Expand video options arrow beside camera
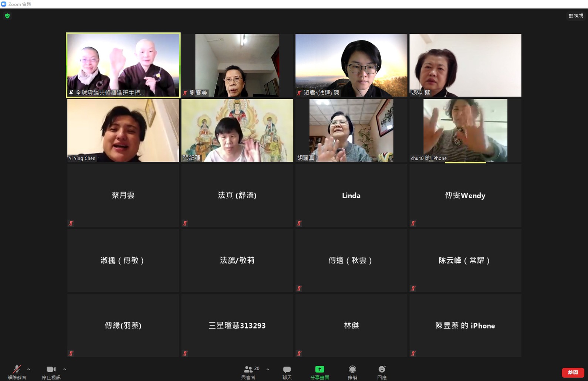 pyautogui.click(x=65, y=369)
